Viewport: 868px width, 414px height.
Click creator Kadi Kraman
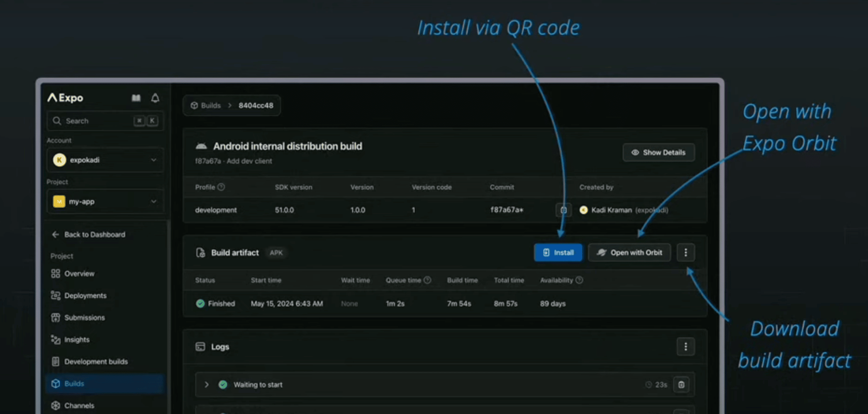pos(624,210)
